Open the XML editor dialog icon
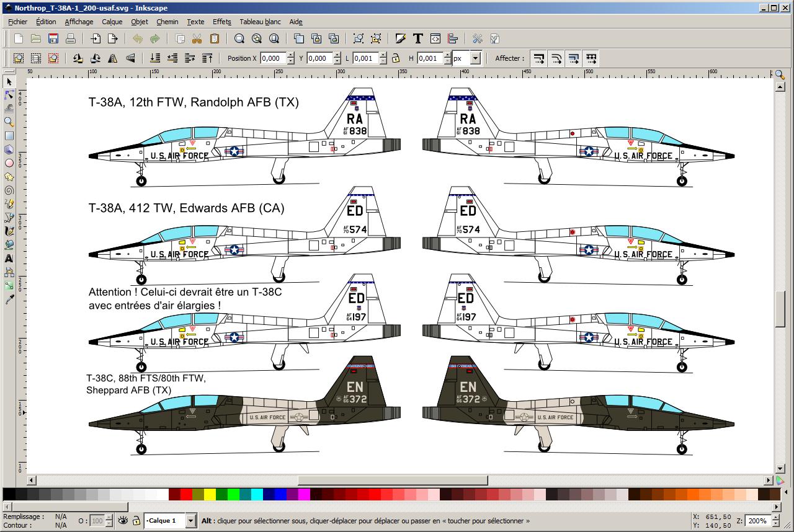This screenshot has width=794, height=532. (x=435, y=38)
